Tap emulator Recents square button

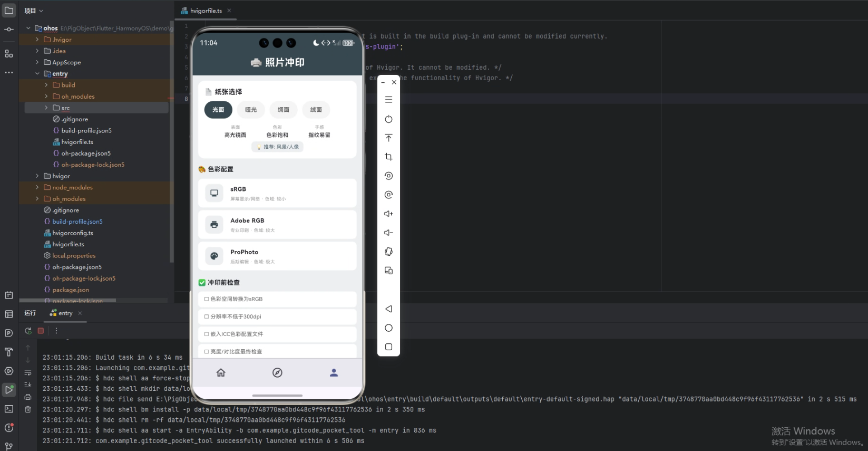[x=388, y=347]
